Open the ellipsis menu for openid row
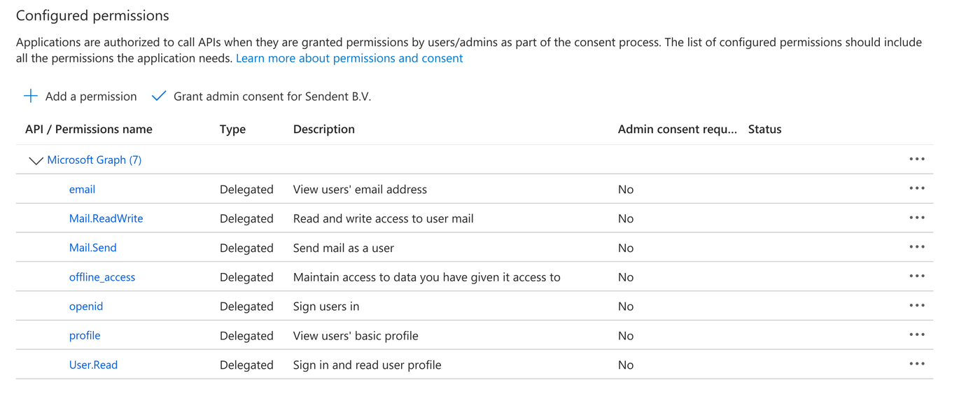980x401 pixels. click(x=917, y=307)
